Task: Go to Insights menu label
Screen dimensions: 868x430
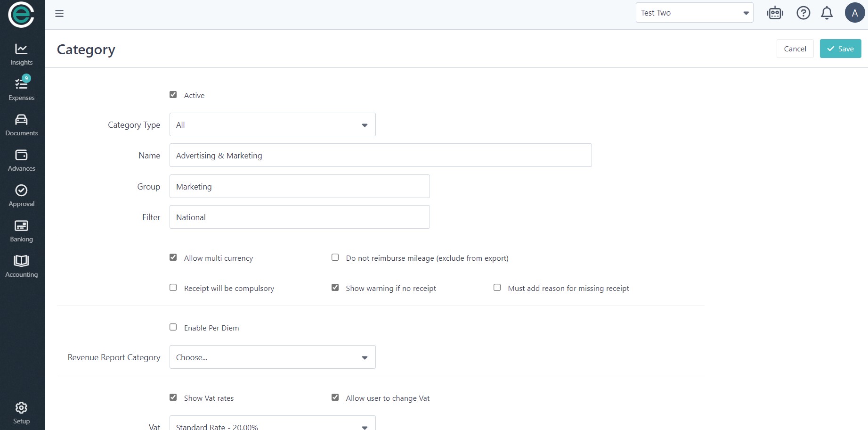Action: (x=22, y=62)
